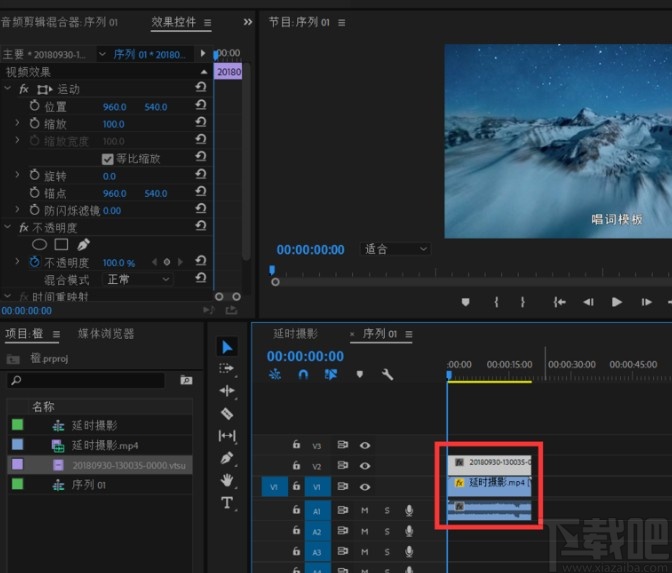Viewport: 672px width, 573px height.
Task: Step forward one frame
Action: pos(646,302)
